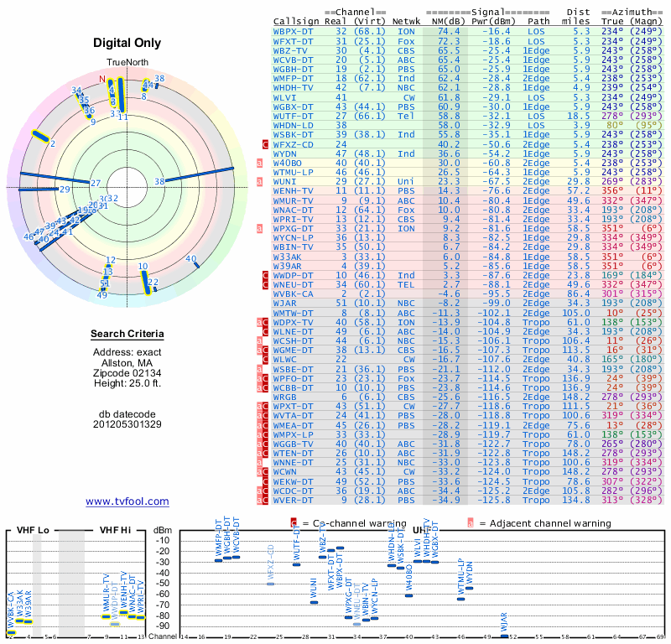Click the WVER-DT callsign

click(x=293, y=501)
